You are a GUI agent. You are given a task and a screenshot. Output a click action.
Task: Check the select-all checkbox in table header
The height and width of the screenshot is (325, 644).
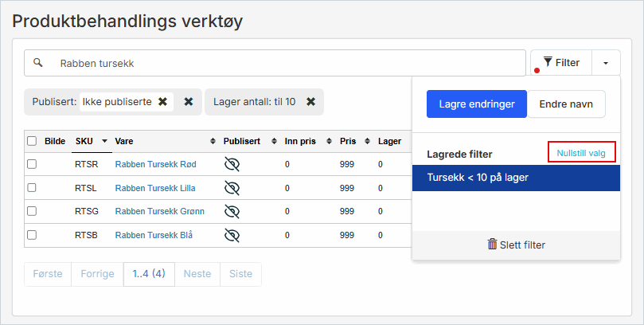32,141
